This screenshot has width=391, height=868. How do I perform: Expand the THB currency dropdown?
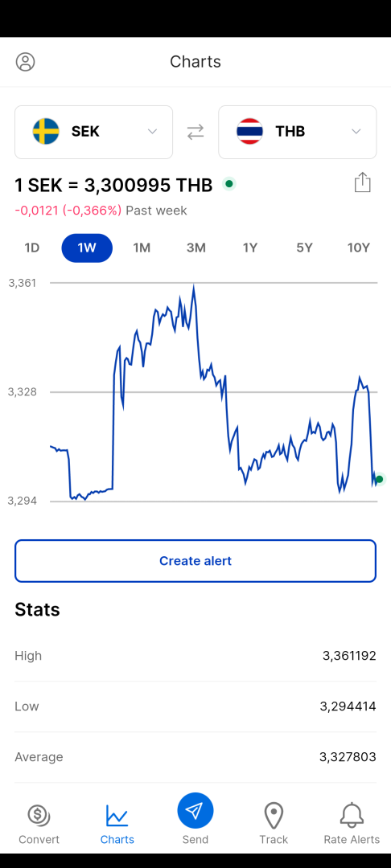298,132
